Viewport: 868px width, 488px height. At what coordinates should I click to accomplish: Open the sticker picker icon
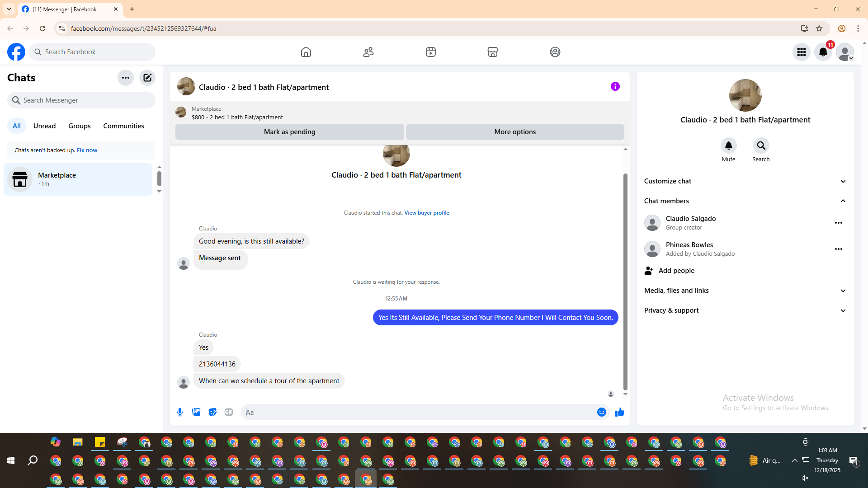(x=212, y=412)
